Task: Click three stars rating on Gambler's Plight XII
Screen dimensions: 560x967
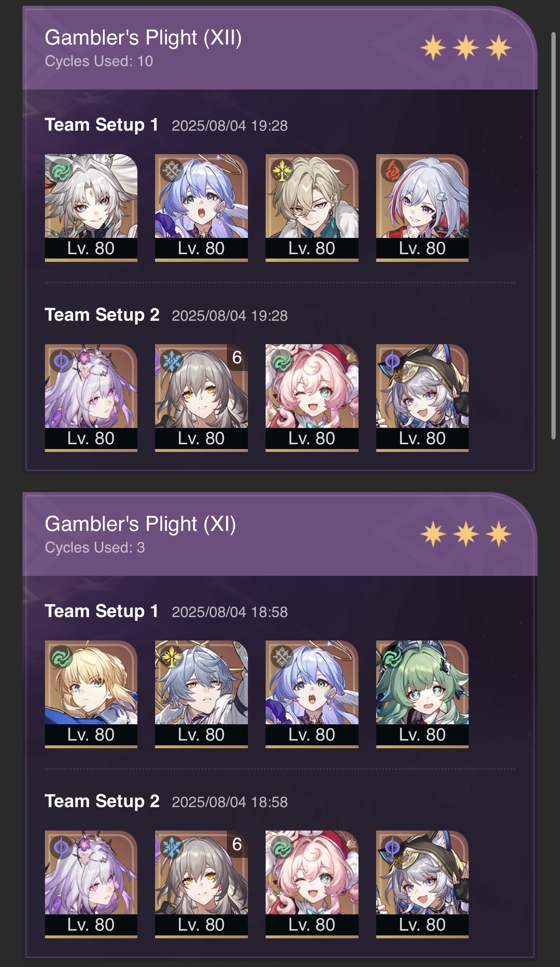Action: tap(466, 48)
